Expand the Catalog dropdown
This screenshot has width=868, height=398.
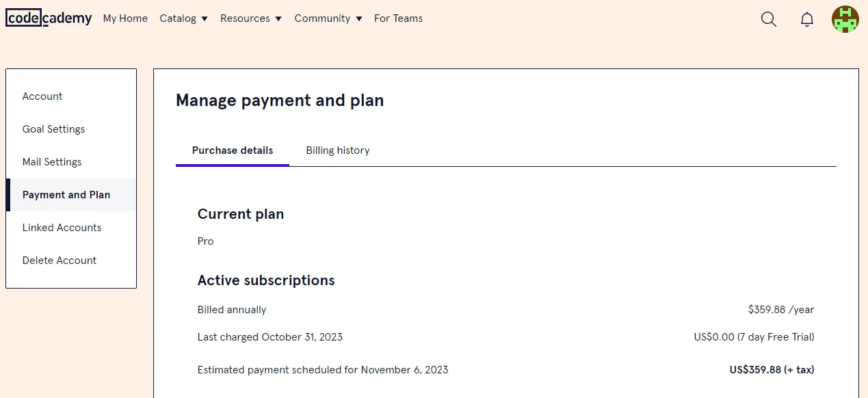[x=183, y=18]
